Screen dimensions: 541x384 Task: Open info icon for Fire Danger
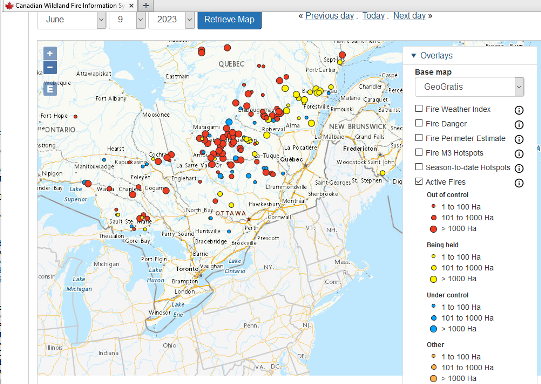click(x=519, y=125)
